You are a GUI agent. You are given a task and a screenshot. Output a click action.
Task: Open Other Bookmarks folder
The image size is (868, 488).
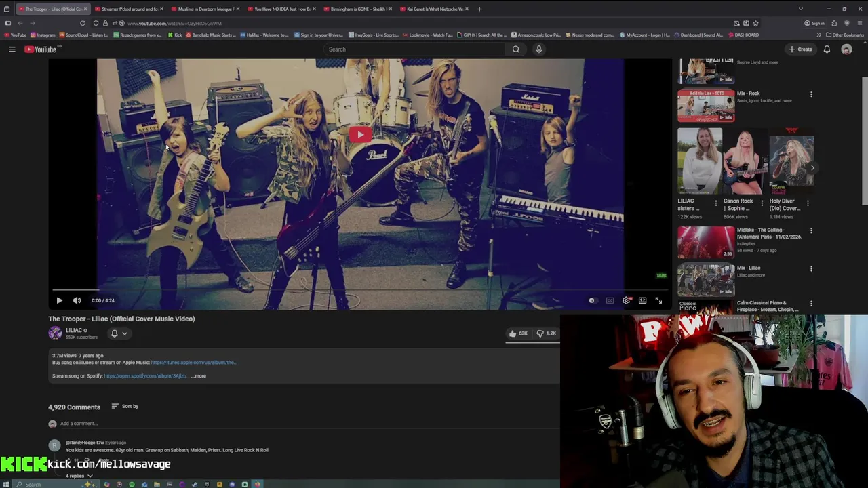point(844,35)
